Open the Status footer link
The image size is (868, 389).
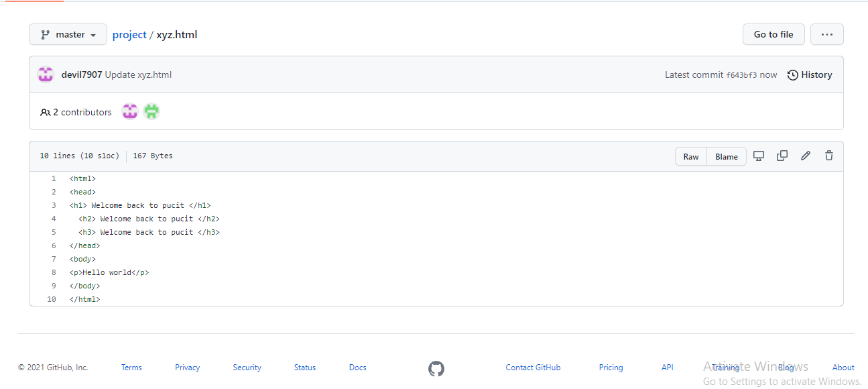[305, 368]
